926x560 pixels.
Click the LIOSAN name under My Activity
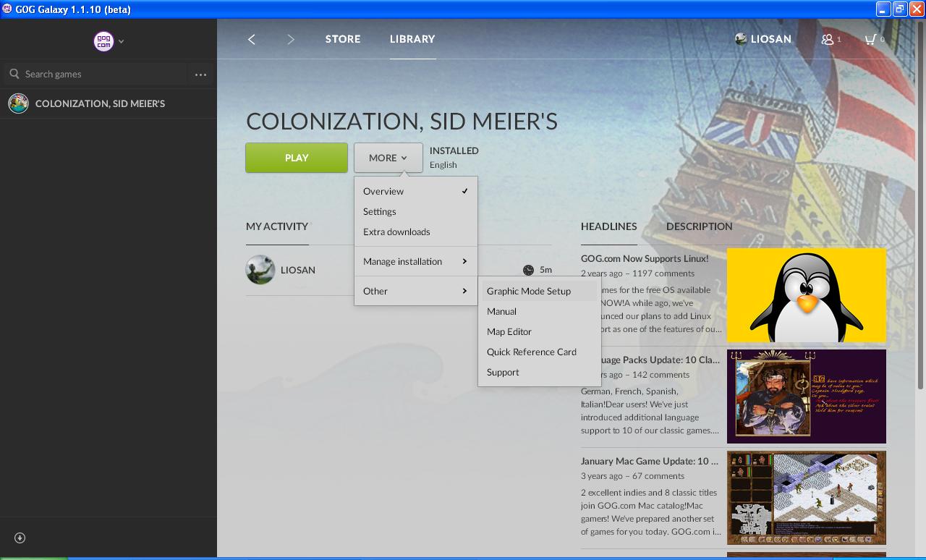pyautogui.click(x=298, y=270)
